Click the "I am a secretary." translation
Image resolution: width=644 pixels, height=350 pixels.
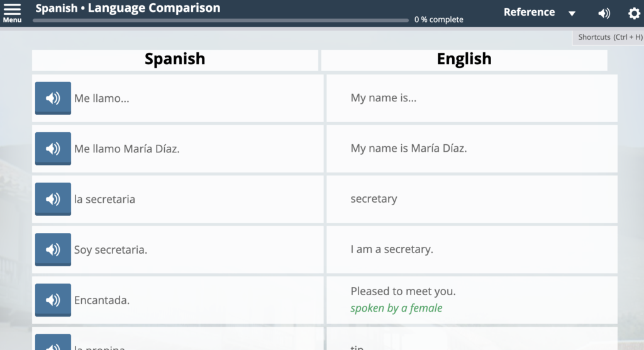click(x=392, y=249)
